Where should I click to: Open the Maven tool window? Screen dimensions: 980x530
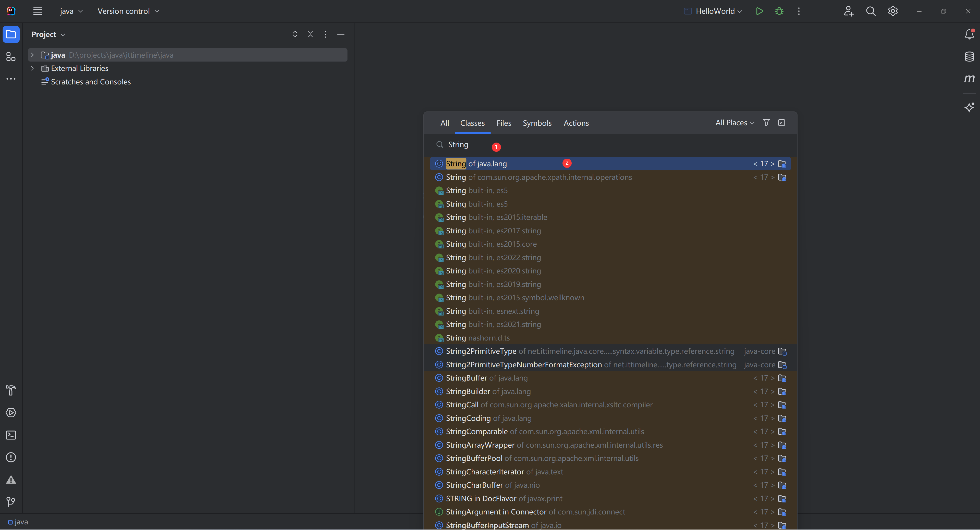969,79
